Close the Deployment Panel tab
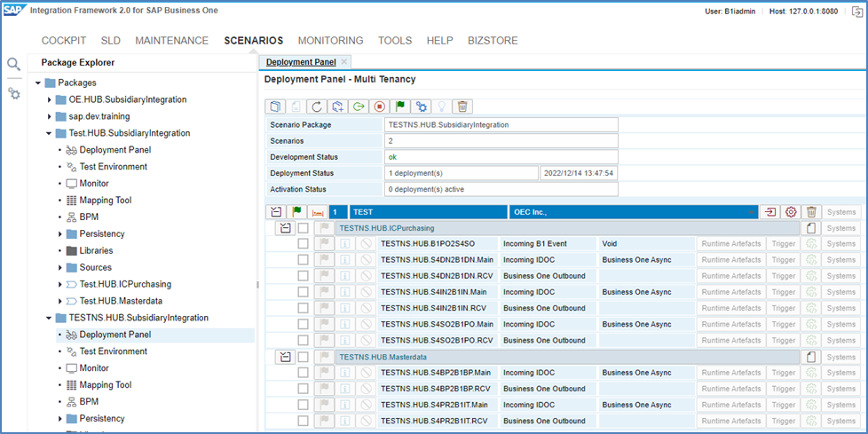This screenshot has height=434, width=868. pos(344,62)
